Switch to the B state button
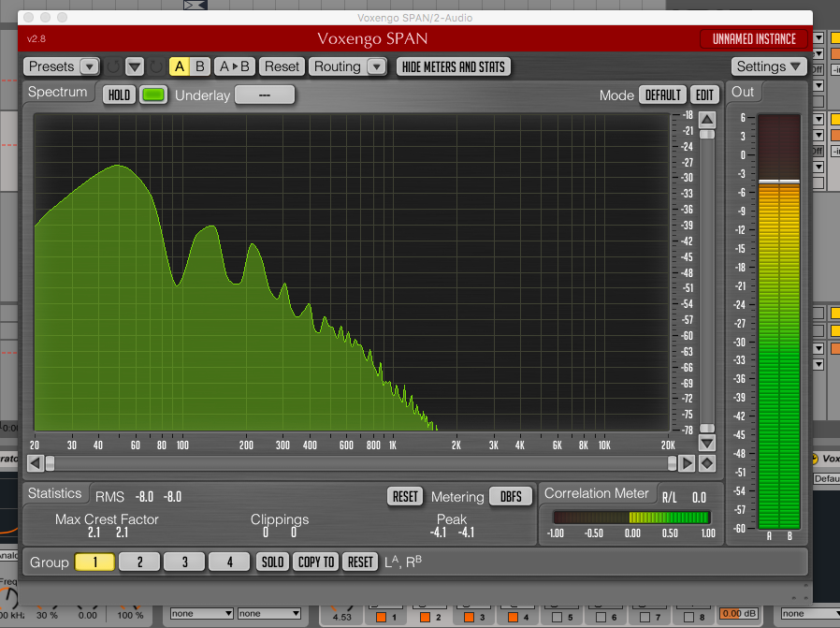 point(200,67)
